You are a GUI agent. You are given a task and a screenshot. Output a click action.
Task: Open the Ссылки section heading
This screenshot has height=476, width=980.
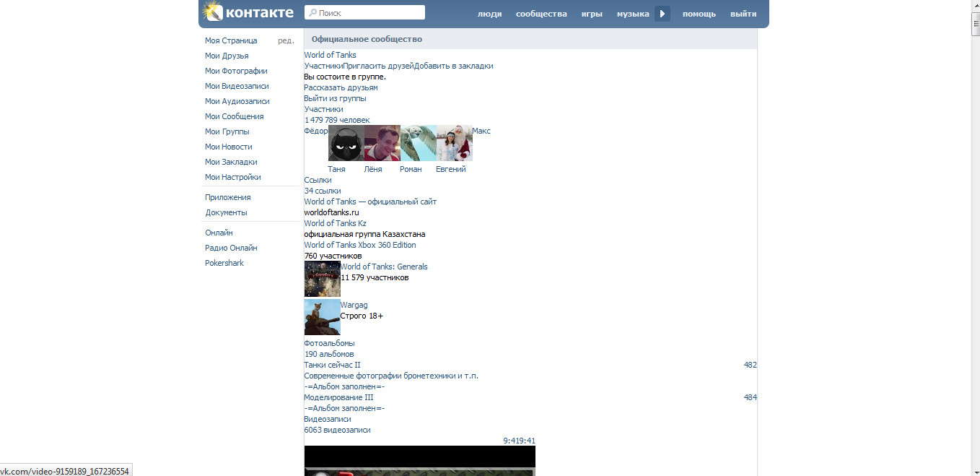point(318,180)
